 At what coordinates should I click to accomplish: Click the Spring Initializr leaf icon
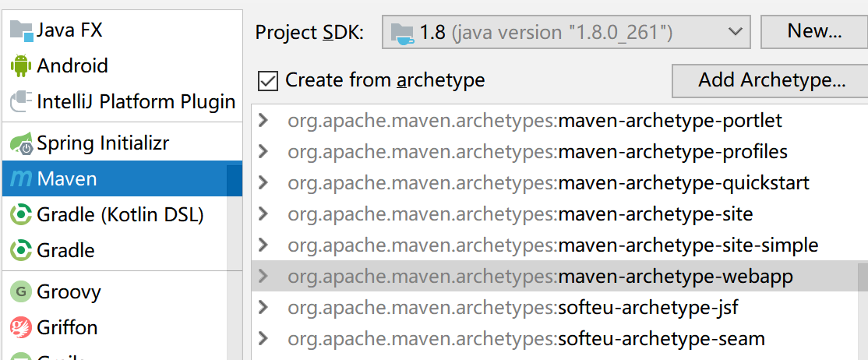pos(22,143)
